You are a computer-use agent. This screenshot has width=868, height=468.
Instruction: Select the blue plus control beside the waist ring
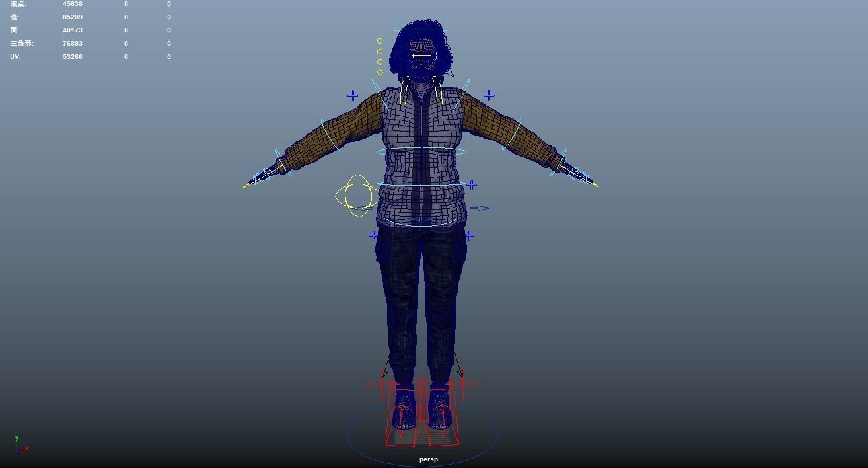[x=472, y=185]
